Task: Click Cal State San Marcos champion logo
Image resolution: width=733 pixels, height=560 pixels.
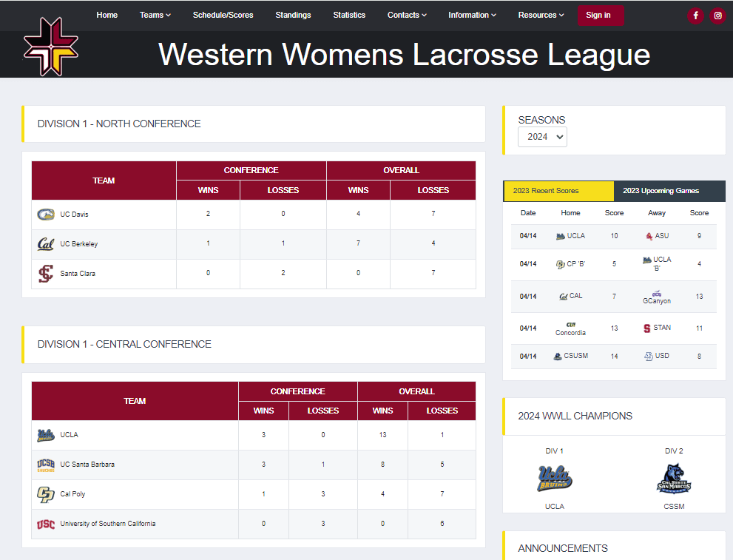Action: pos(674,478)
